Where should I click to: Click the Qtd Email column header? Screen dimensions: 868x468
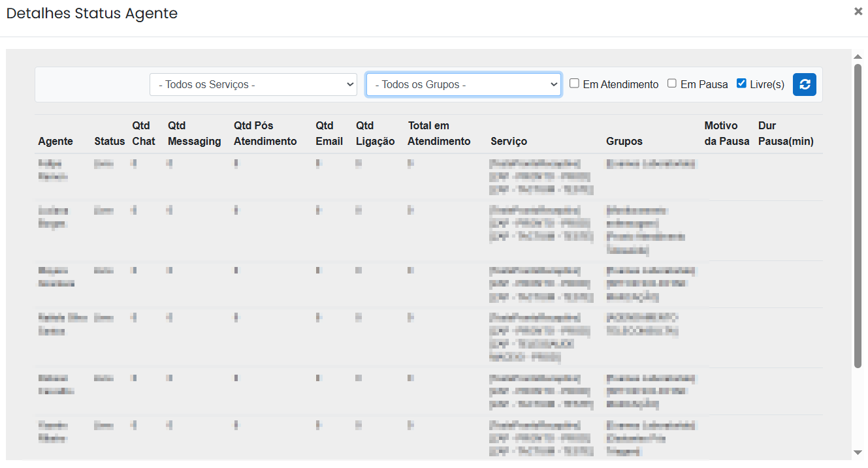pos(329,133)
